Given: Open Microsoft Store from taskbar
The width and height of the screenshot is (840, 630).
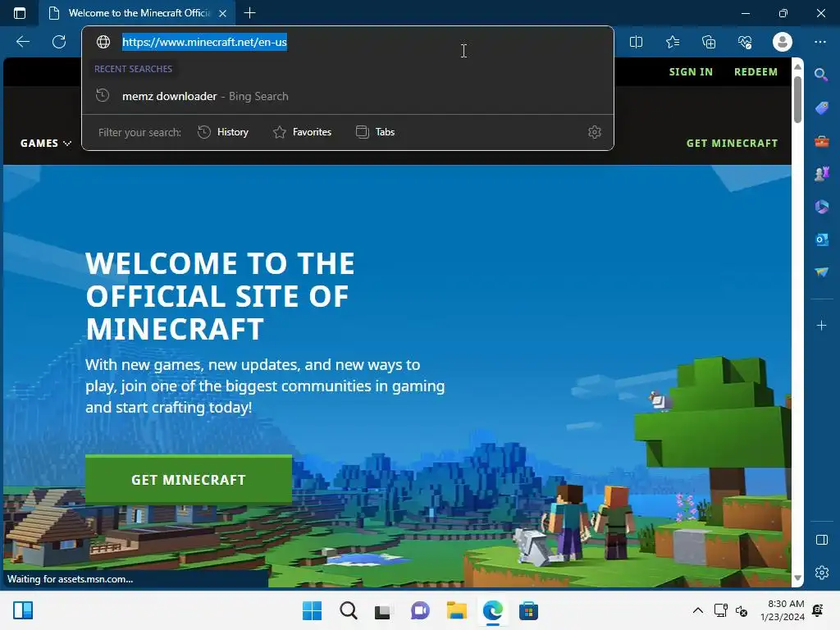Looking at the screenshot, I should (528, 610).
